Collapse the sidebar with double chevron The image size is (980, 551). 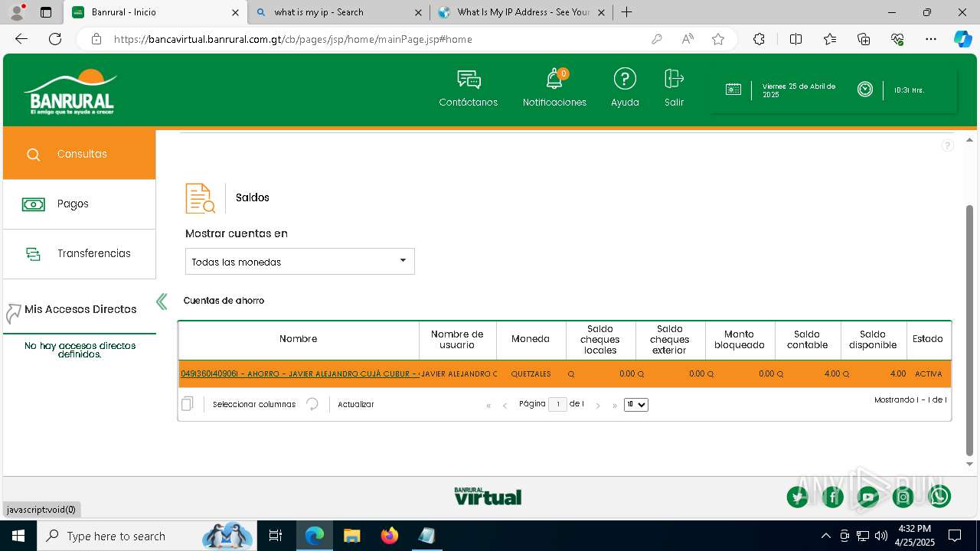coord(162,302)
